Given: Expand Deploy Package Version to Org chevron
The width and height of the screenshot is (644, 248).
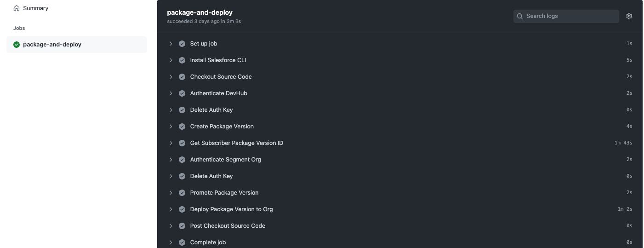Looking at the screenshot, I should click(171, 209).
